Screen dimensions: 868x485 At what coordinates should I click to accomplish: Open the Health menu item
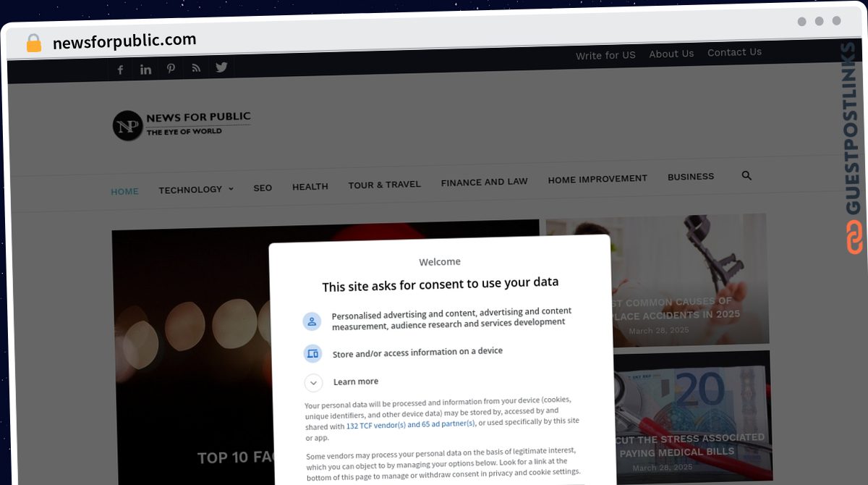pos(310,187)
